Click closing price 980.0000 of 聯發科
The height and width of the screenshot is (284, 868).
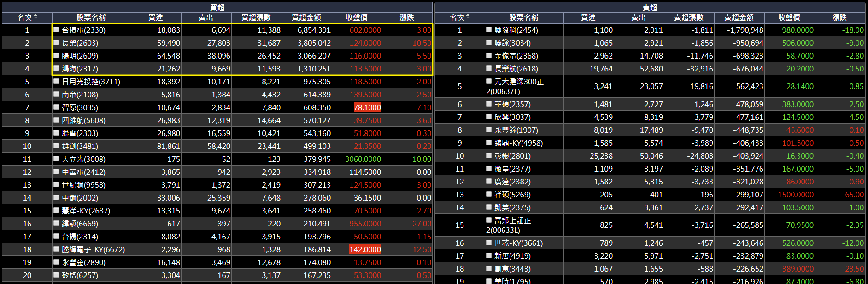(798, 30)
